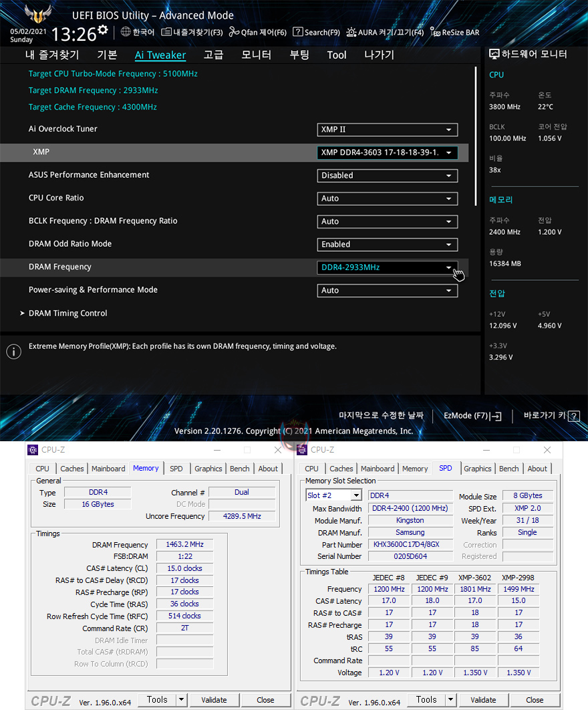Open the Tool tab in BIOS
Screen dimensions: 588x710
coord(337,55)
